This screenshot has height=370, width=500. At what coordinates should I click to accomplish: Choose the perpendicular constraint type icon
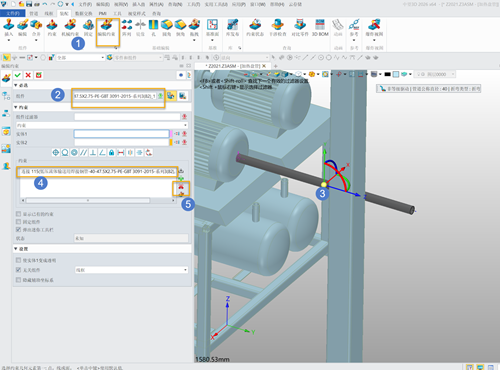(x=93, y=153)
